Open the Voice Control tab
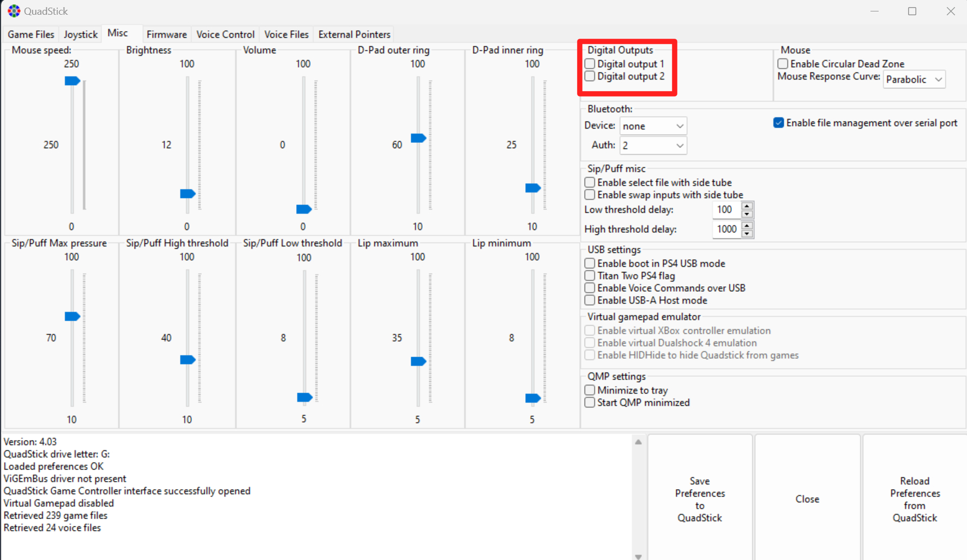The height and width of the screenshot is (560, 967). 225,34
